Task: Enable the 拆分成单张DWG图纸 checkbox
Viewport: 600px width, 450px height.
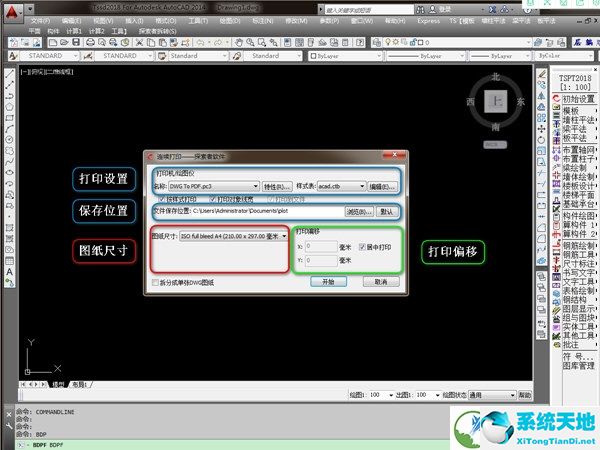Action: (155, 283)
